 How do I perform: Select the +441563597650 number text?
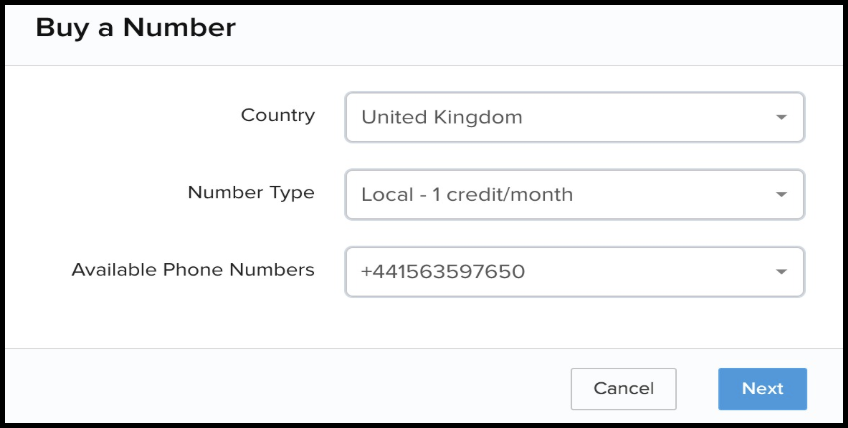pos(443,272)
